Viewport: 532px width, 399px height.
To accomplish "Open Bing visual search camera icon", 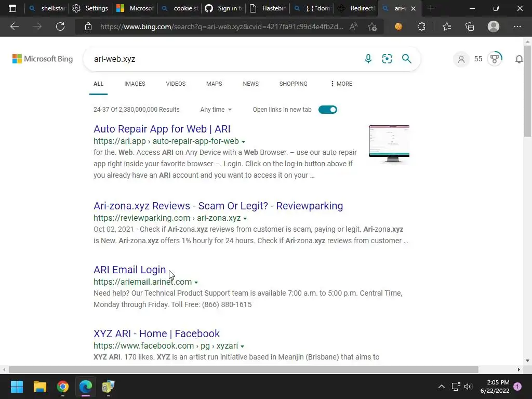I will tap(387, 59).
